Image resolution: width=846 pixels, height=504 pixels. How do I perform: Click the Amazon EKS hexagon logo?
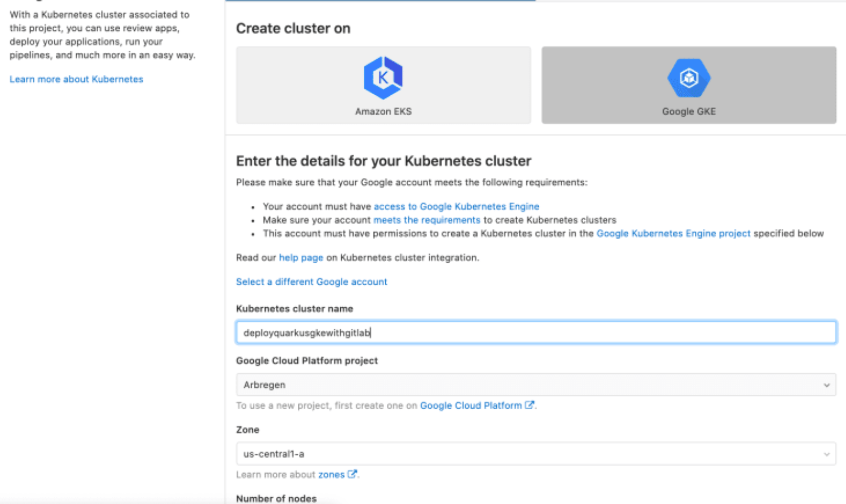[383, 78]
